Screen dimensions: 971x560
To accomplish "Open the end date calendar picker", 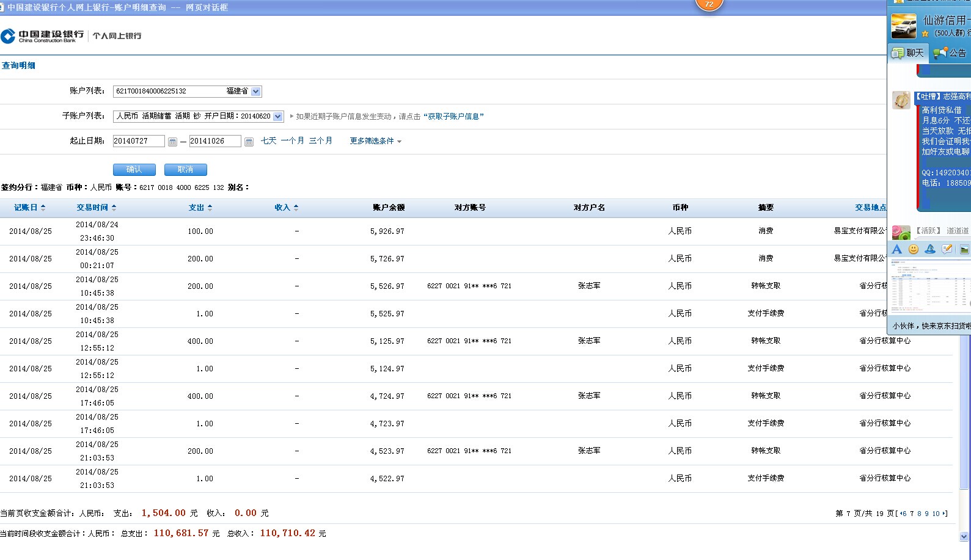I will pyautogui.click(x=249, y=142).
